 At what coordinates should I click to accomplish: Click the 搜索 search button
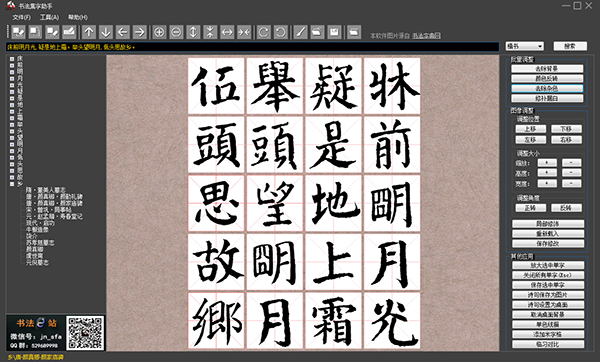(x=570, y=46)
